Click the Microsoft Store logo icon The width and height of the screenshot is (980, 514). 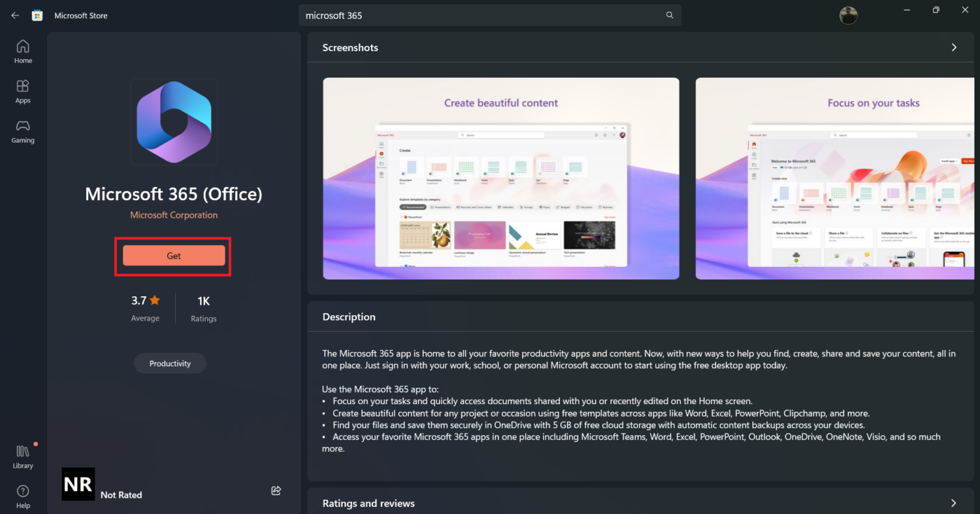coord(37,16)
